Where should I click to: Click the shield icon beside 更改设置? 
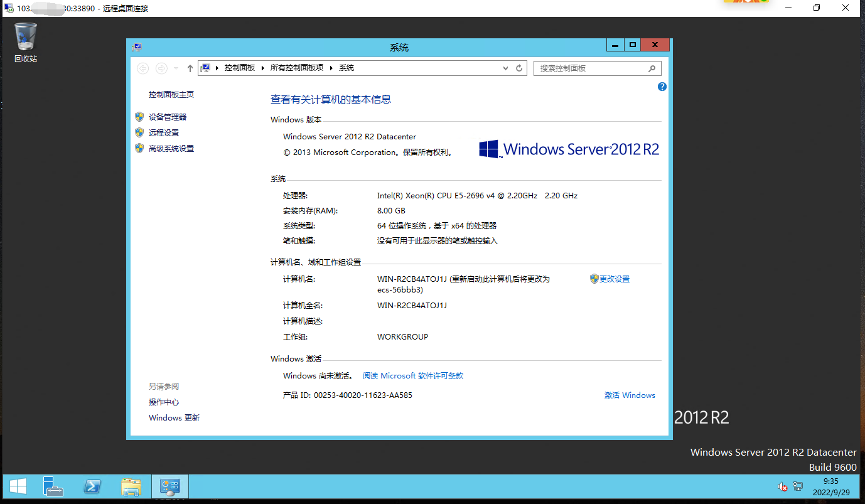click(594, 279)
